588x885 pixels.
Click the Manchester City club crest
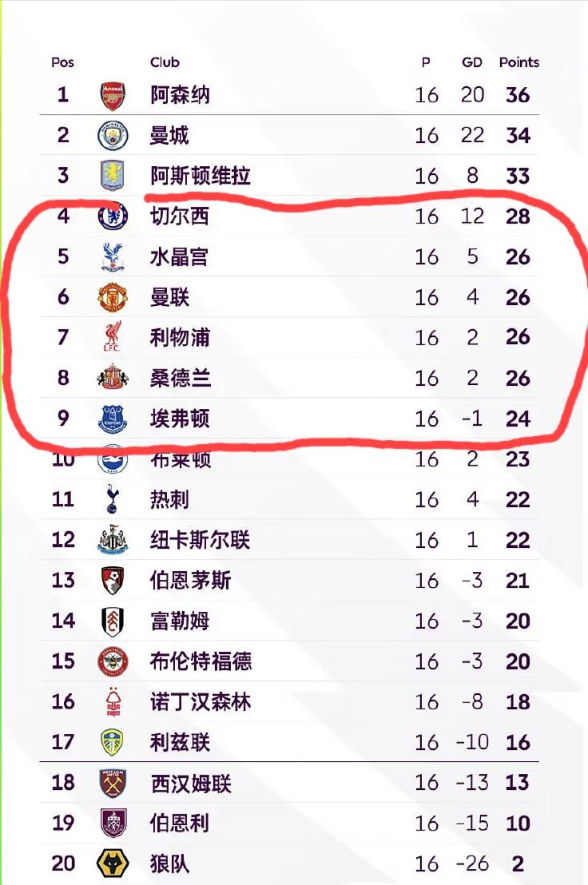[113, 136]
